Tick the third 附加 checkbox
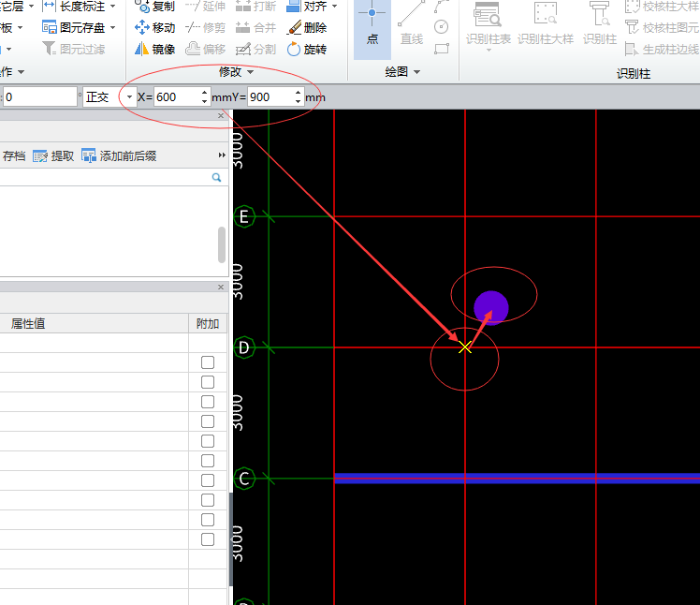Screen dimensions: 700x605 (208, 402)
